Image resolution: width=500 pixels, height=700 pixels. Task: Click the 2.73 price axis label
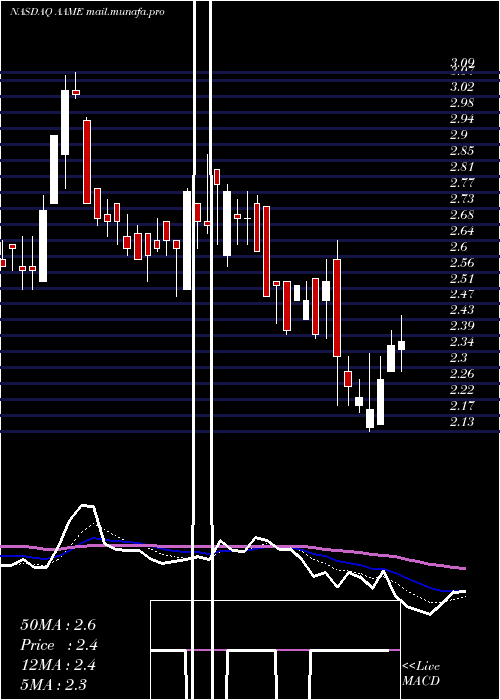[462, 199]
